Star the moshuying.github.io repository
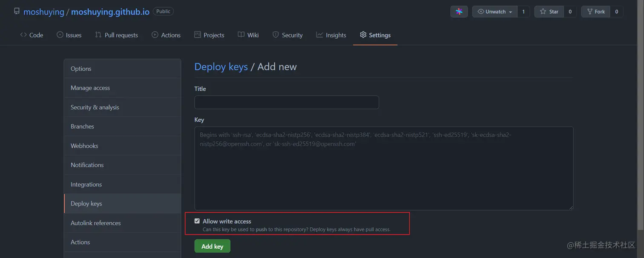The width and height of the screenshot is (644, 258). tap(549, 11)
